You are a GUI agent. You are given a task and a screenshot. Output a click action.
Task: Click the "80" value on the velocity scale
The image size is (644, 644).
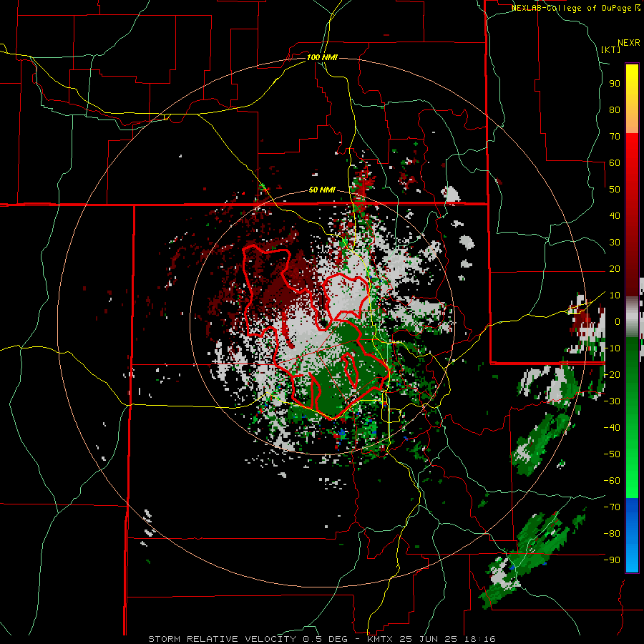pos(615,109)
